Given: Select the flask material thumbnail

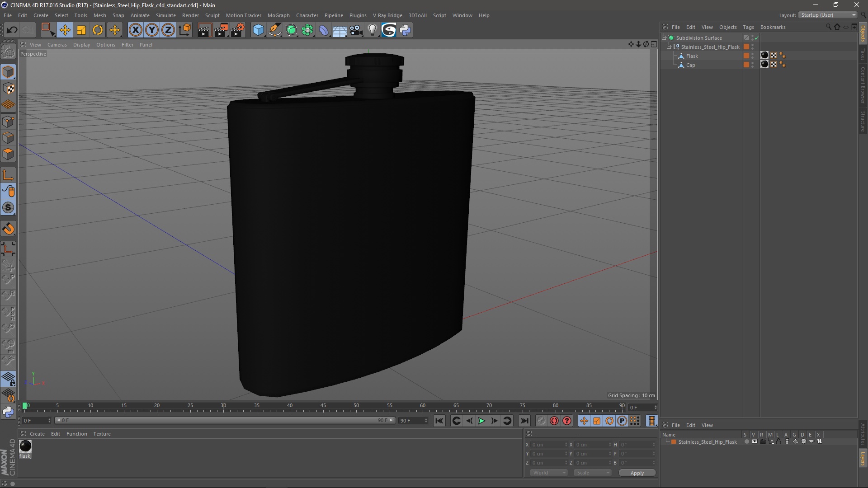Looking at the screenshot, I should [25, 446].
